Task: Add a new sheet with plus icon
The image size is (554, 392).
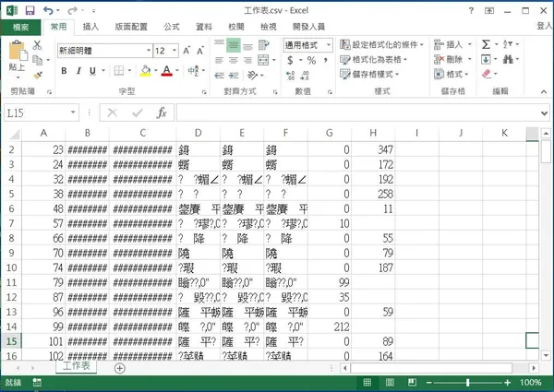Action: 119,367
